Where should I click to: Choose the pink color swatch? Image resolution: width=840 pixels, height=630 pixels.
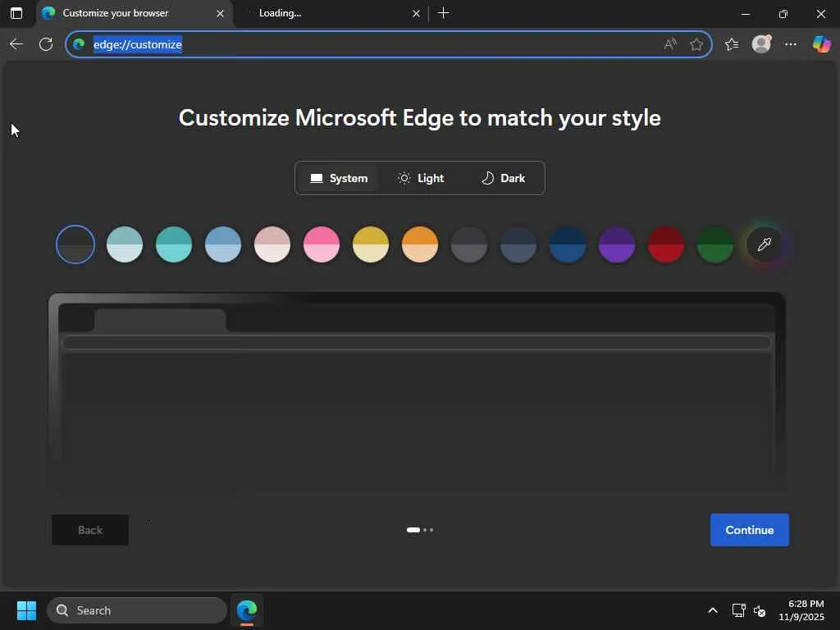[x=322, y=244]
